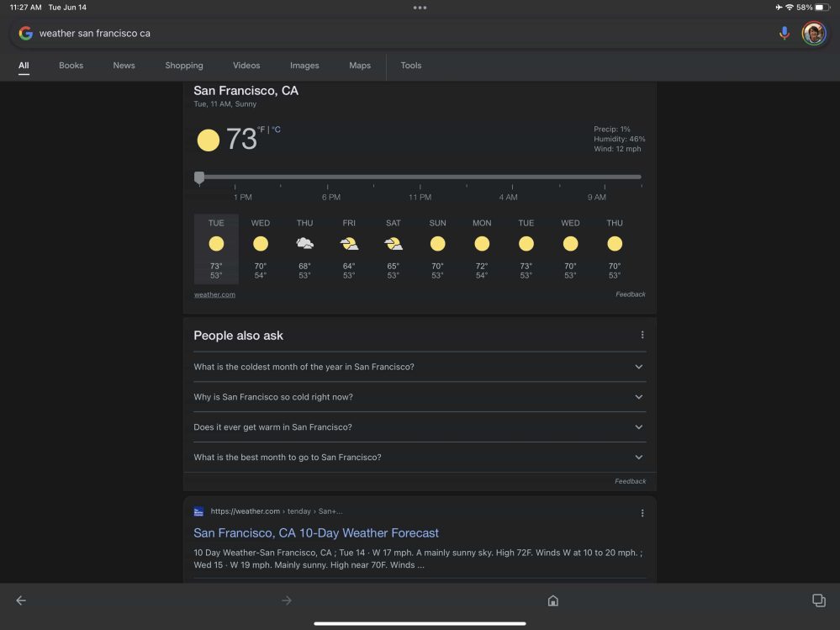The height and width of the screenshot is (630, 840).
Task: Tap the microphone icon for voice search
Action: [784, 33]
